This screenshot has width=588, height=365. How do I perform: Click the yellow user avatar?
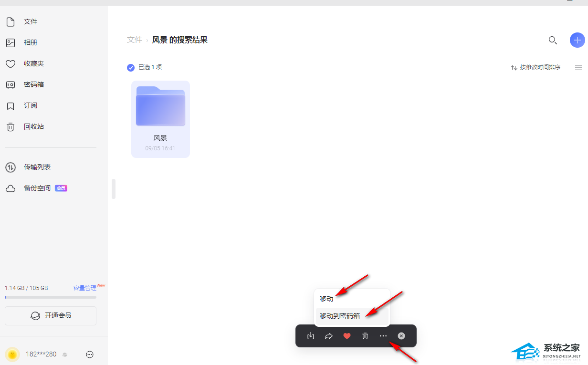tap(12, 355)
